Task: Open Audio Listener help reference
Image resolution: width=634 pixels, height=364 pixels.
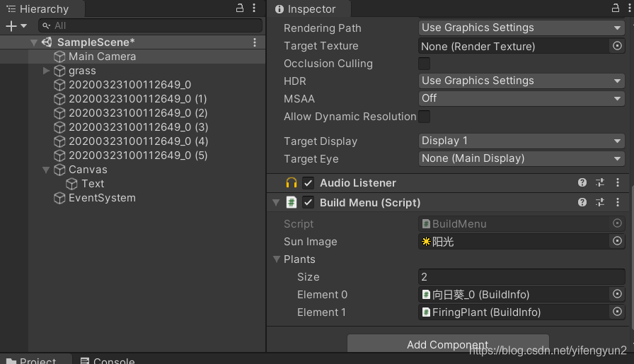Action: click(x=582, y=182)
